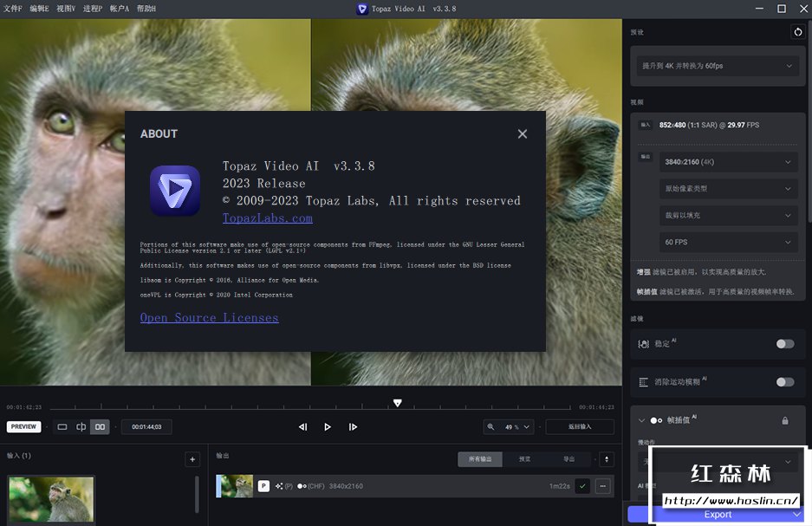Click the Topaz Video AI title bar icon
Viewport: 812px width, 526px height.
click(x=362, y=9)
